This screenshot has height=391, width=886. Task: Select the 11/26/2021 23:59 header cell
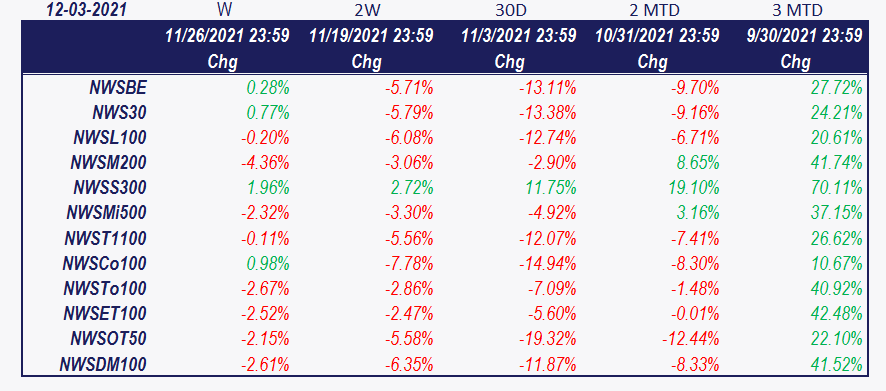pos(227,36)
